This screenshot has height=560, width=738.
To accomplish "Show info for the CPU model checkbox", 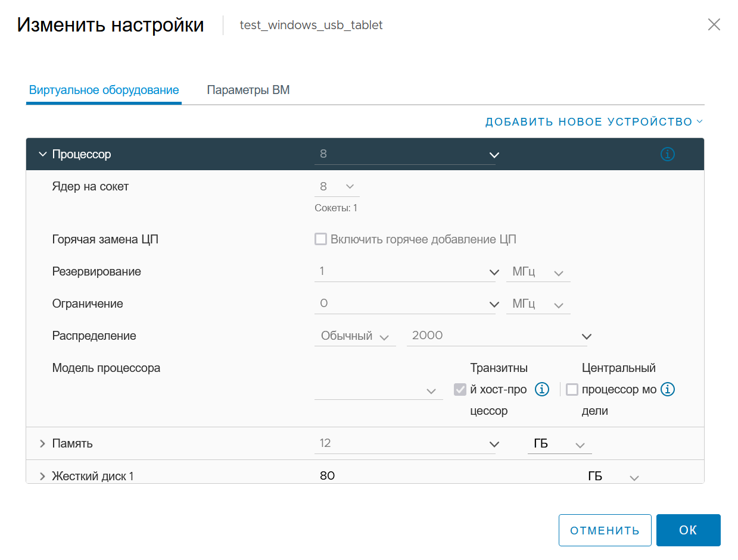I will pos(668,390).
